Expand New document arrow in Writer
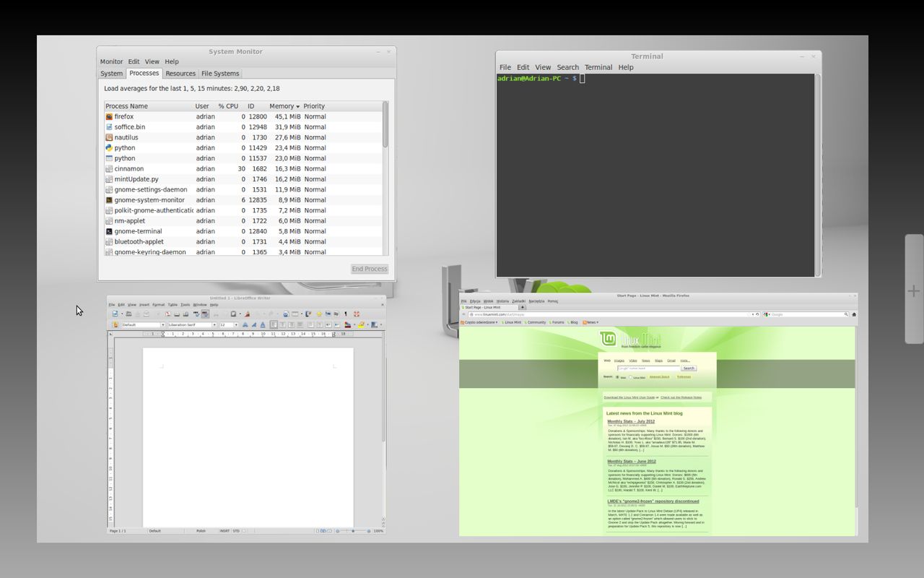 coord(122,314)
